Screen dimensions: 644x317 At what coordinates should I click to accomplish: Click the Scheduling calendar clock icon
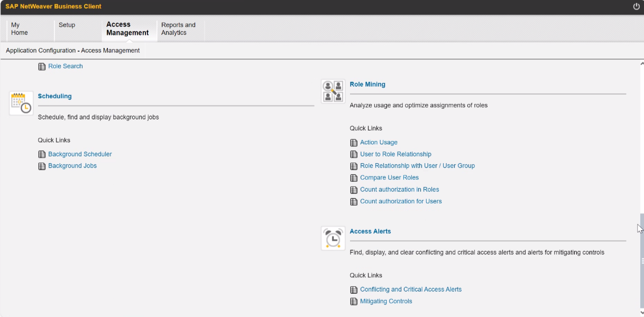21,103
